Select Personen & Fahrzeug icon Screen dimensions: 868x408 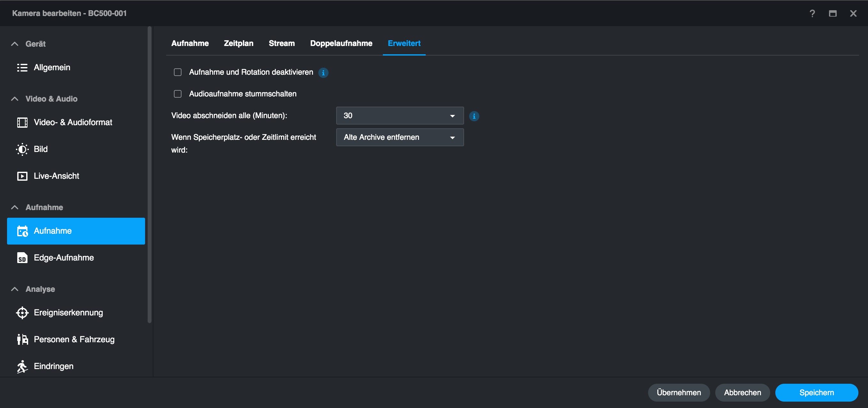pyautogui.click(x=22, y=339)
